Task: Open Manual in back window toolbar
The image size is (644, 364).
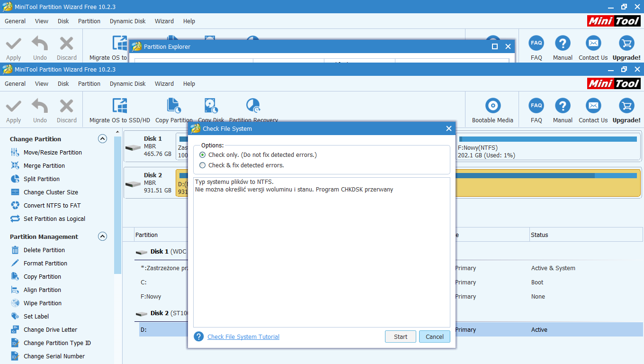Action: tap(563, 47)
